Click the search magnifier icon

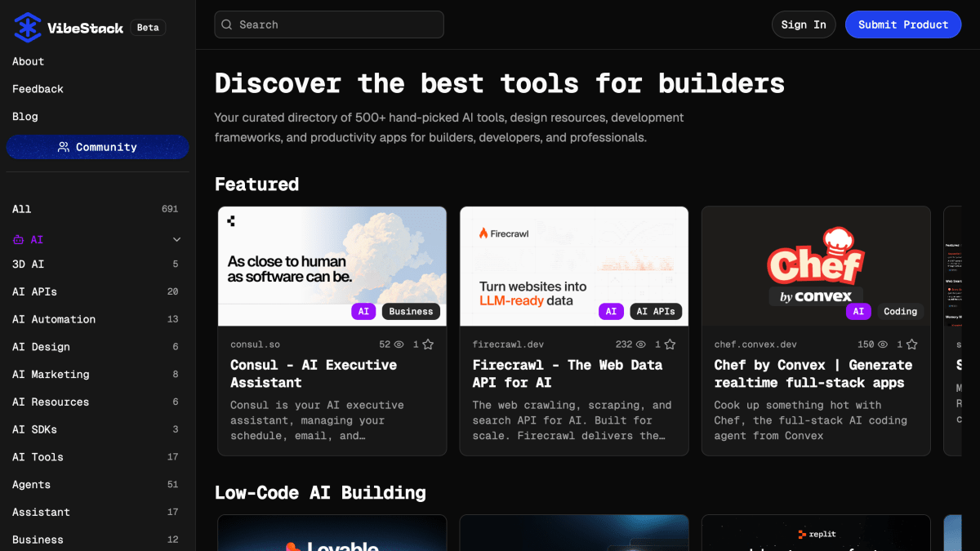227,24
